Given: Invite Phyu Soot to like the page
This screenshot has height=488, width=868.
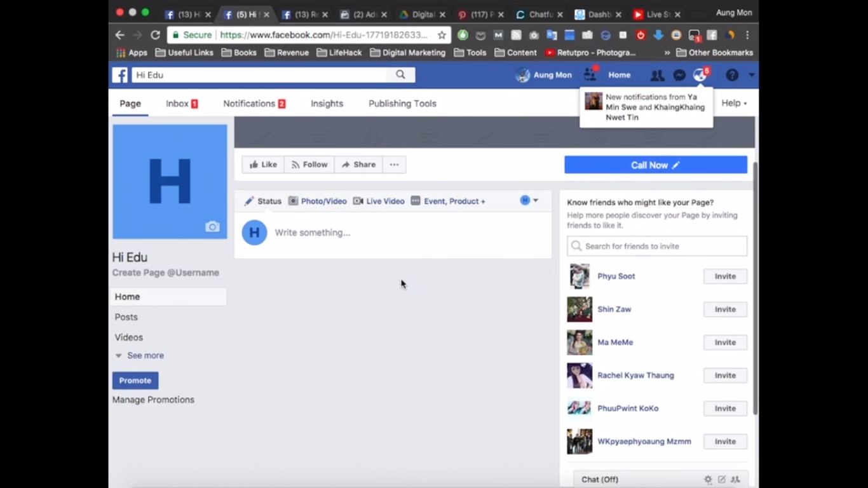Looking at the screenshot, I should pyautogui.click(x=725, y=276).
